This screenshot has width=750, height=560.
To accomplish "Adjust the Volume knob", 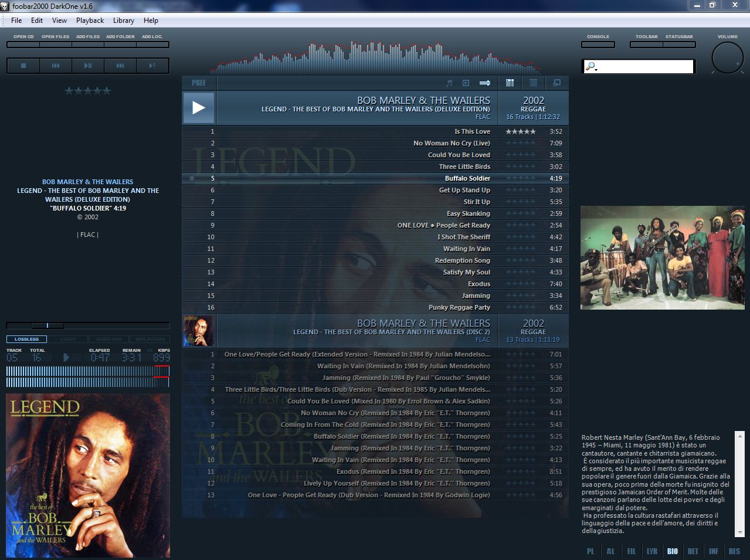I will (728, 58).
